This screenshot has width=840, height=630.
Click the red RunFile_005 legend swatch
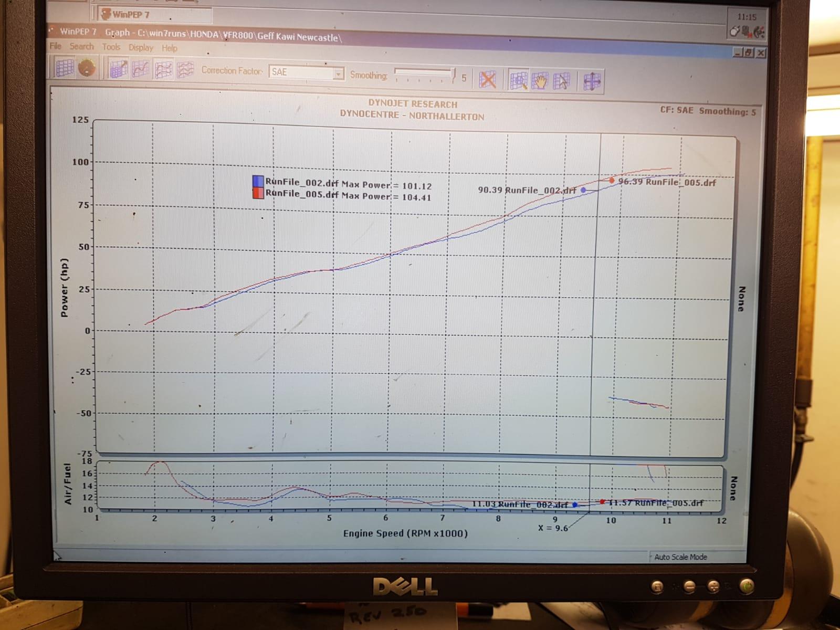point(258,193)
